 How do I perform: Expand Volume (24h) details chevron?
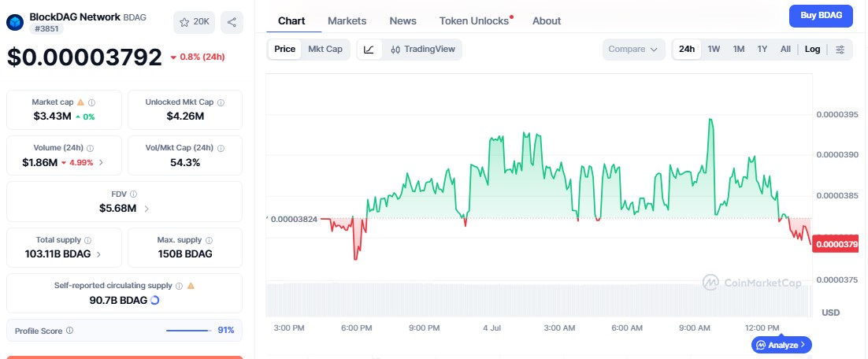click(x=101, y=163)
